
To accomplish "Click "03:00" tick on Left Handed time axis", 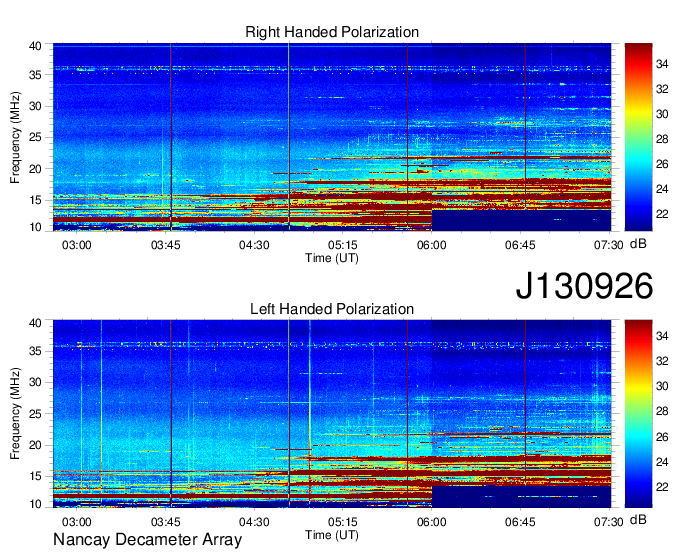I will [x=77, y=522].
